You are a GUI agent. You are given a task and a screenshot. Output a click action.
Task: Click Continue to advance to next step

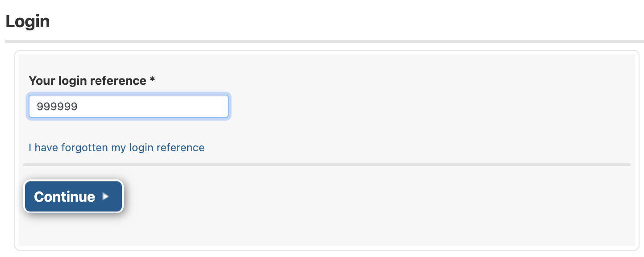click(x=73, y=196)
